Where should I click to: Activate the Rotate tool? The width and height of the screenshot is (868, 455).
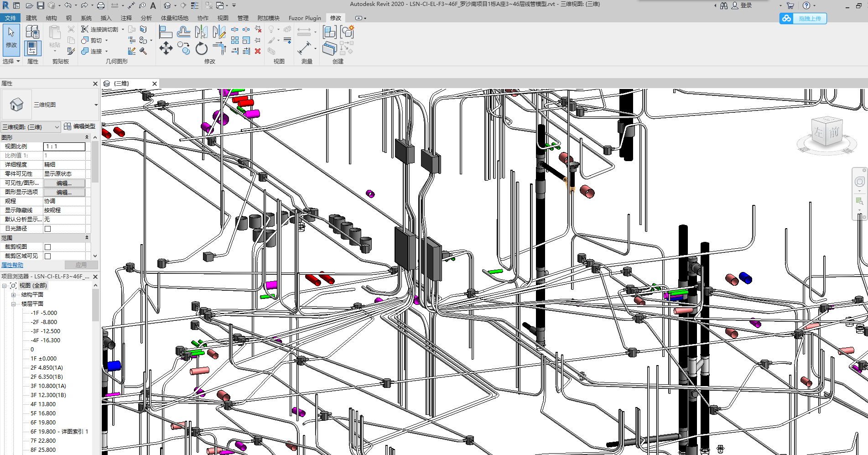(x=201, y=48)
